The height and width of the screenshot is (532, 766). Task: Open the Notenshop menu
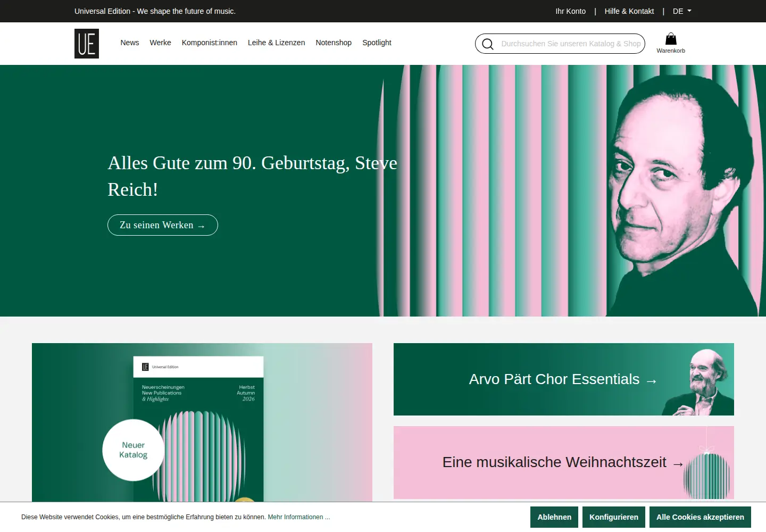[x=334, y=43]
